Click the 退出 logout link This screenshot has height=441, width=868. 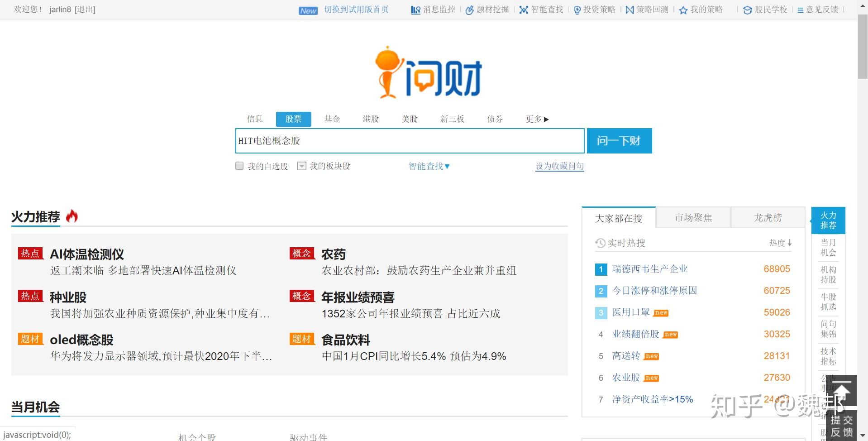pyautogui.click(x=85, y=10)
